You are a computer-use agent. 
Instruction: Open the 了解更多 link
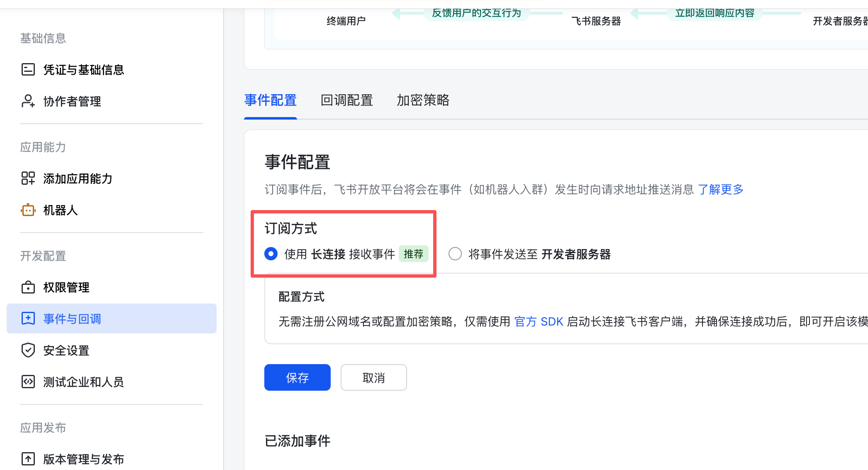720,189
